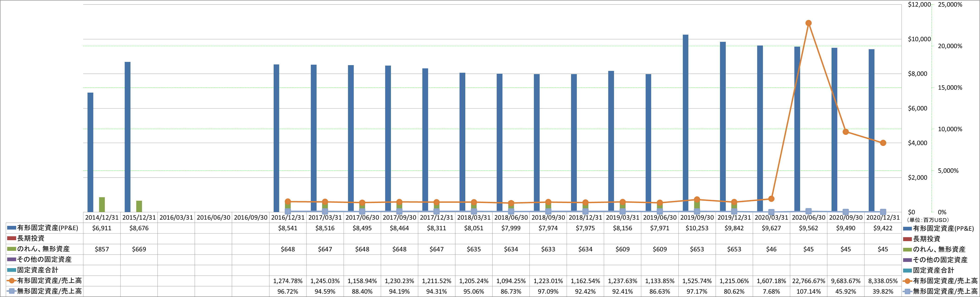Click the ratio cell 1,525.74%
The image size is (980, 297).
coord(697,281)
